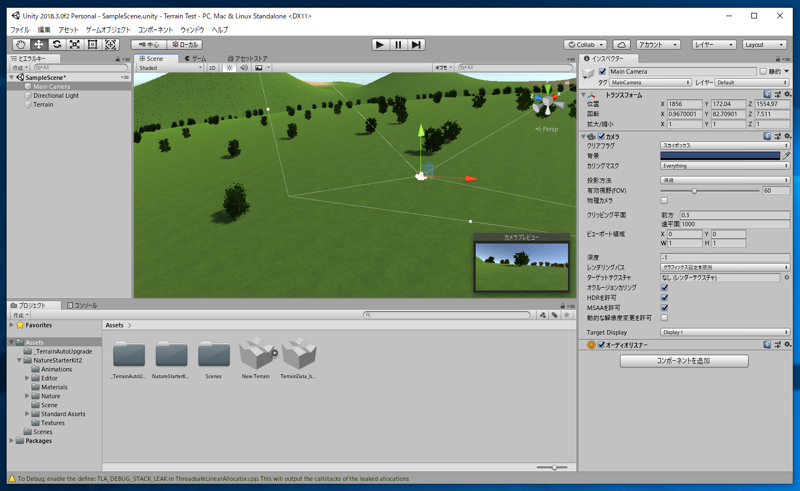This screenshot has width=800, height=491.
Task: Switch to the Console tab
Action: pos(82,305)
